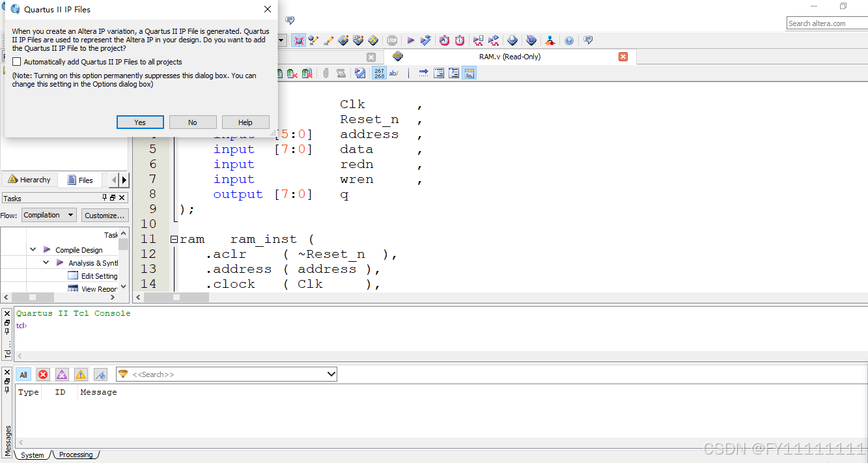Show critical warnings with purple triangle filter
Image resolution: width=868 pixels, height=463 pixels.
[62, 374]
